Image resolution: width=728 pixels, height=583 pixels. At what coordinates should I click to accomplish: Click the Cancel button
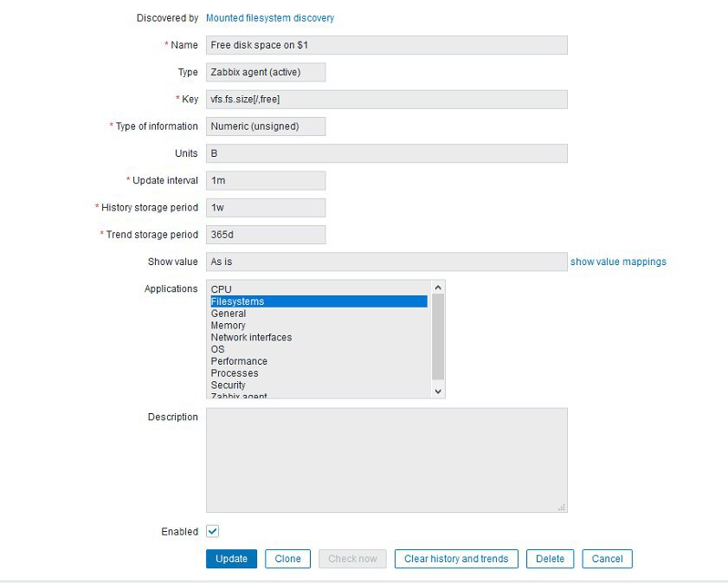608,559
